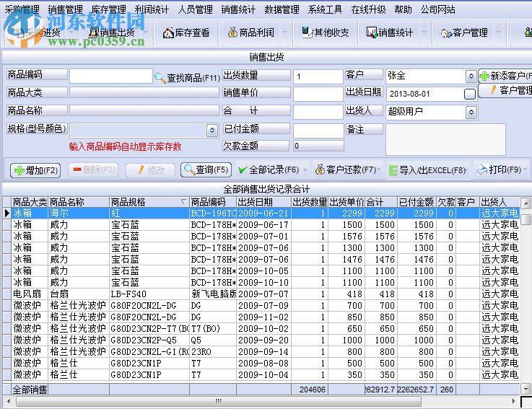Viewport: 532px width, 409px height.
Task: Open the 在线升级 menu
Action: (x=368, y=9)
